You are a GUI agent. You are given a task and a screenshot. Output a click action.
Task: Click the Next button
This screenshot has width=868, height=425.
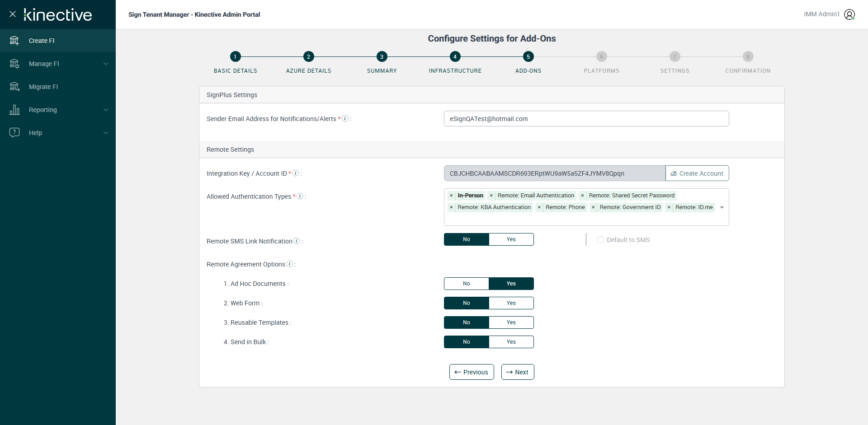click(x=518, y=372)
